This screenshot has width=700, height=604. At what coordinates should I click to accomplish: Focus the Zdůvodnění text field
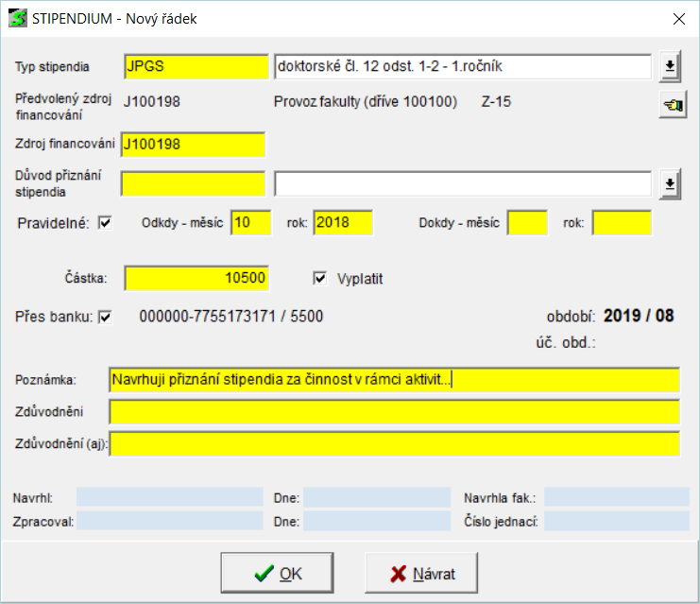pyautogui.click(x=393, y=412)
